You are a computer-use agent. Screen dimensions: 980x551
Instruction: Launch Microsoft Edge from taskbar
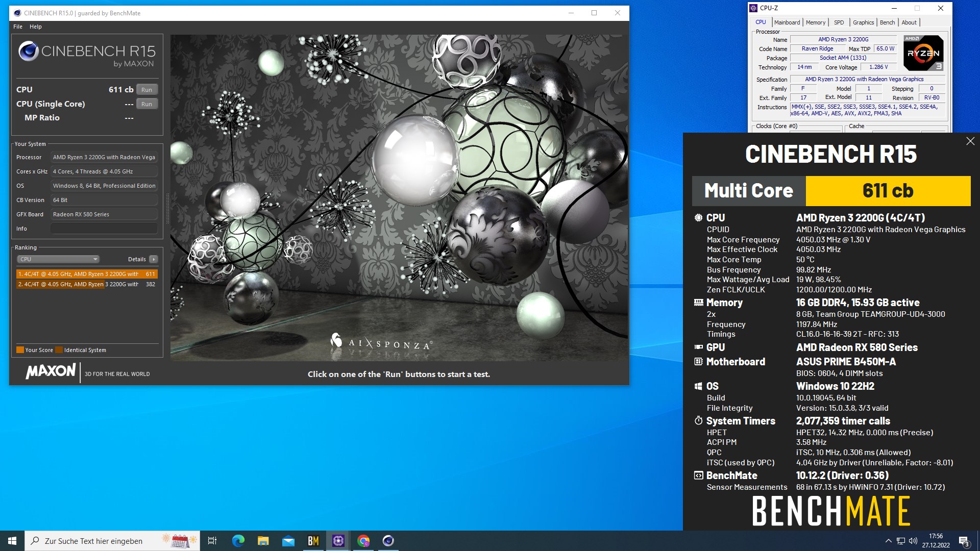tap(238, 541)
